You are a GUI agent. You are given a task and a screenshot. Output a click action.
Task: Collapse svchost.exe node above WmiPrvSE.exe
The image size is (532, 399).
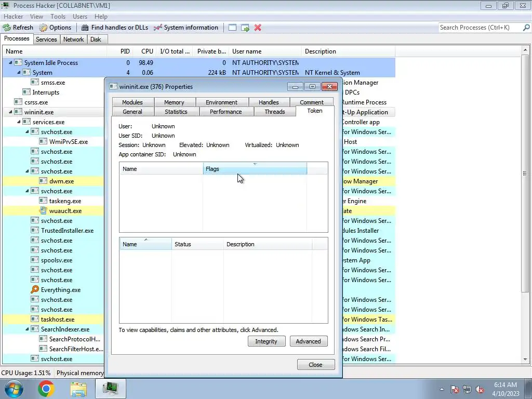[x=27, y=131]
